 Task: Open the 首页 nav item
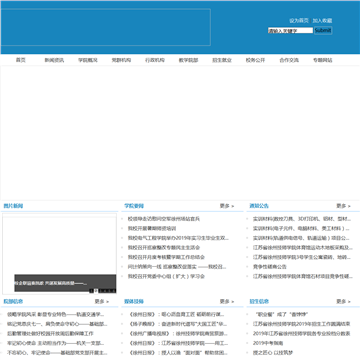[x=21, y=60]
